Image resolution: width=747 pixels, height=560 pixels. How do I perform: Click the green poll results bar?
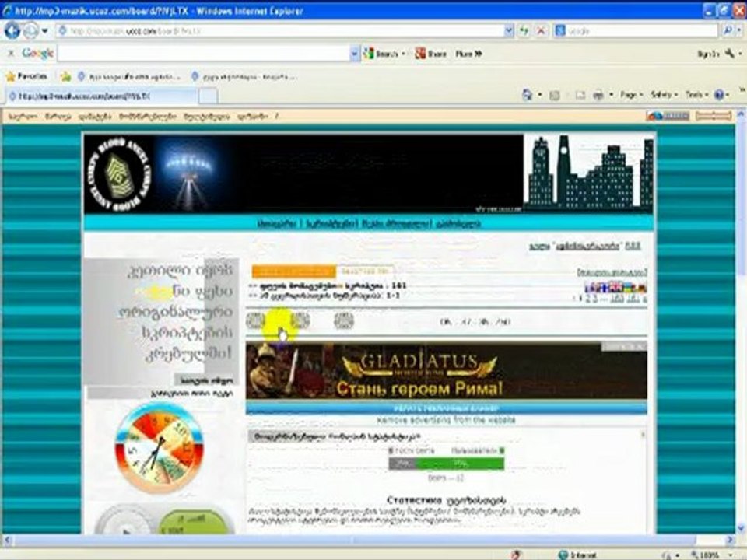point(460,464)
